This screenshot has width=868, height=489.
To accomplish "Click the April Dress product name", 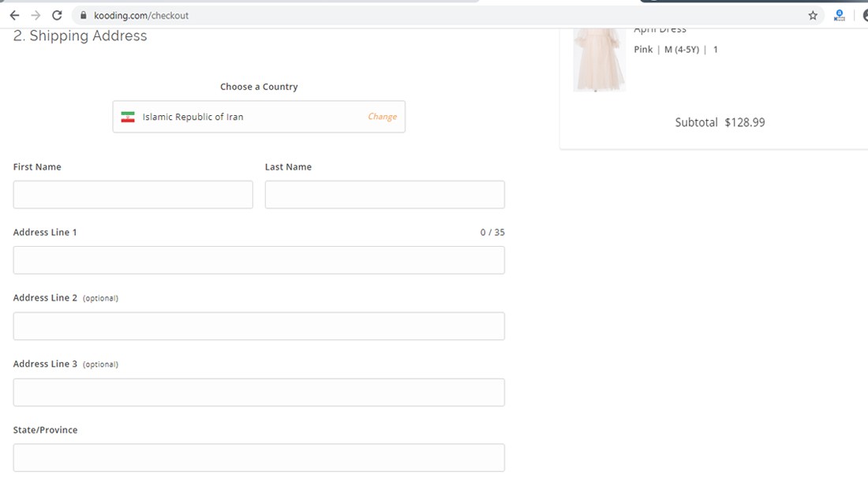I will click(660, 30).
